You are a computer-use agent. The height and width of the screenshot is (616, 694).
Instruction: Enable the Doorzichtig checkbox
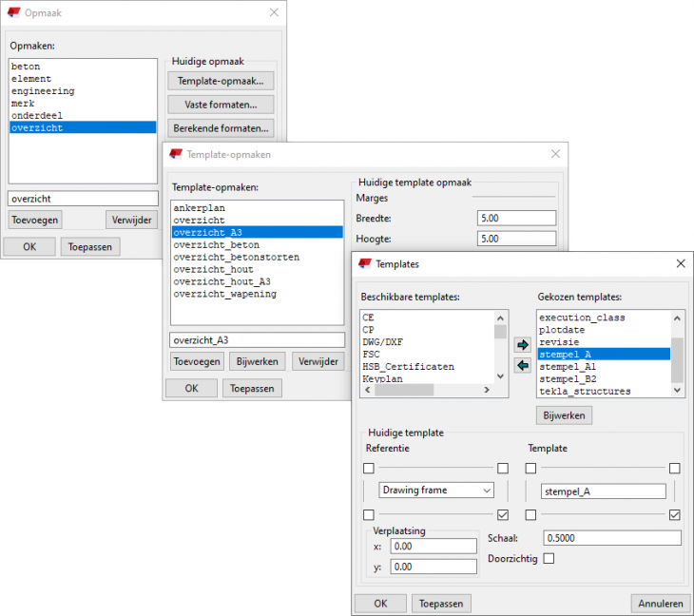[549, 559]
